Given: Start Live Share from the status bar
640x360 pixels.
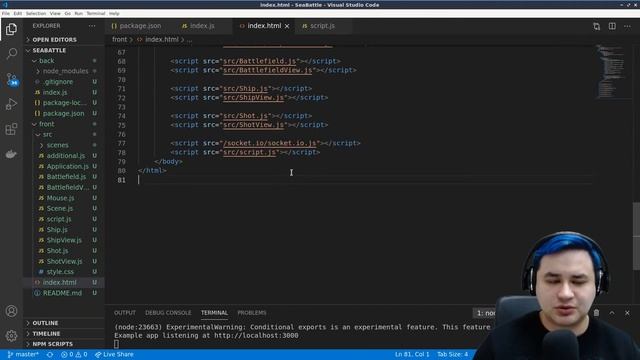Looking at the screenshot, I should coord(114,354).
